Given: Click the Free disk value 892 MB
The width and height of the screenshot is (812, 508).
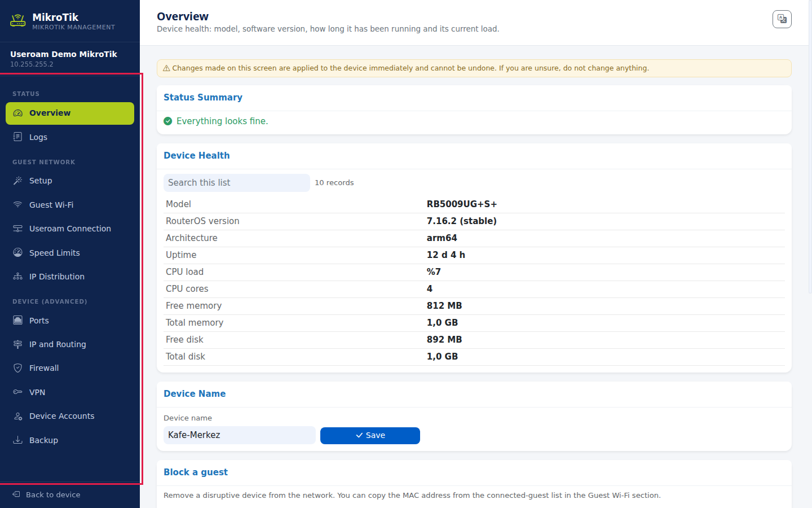Looking at the screenshot, I should [x=444, y=340].
